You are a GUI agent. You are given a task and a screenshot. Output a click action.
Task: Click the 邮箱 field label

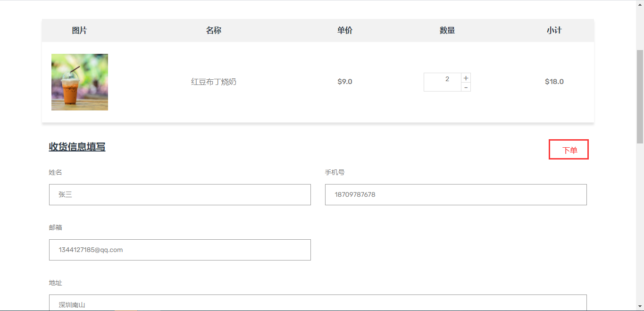point(56,227)
